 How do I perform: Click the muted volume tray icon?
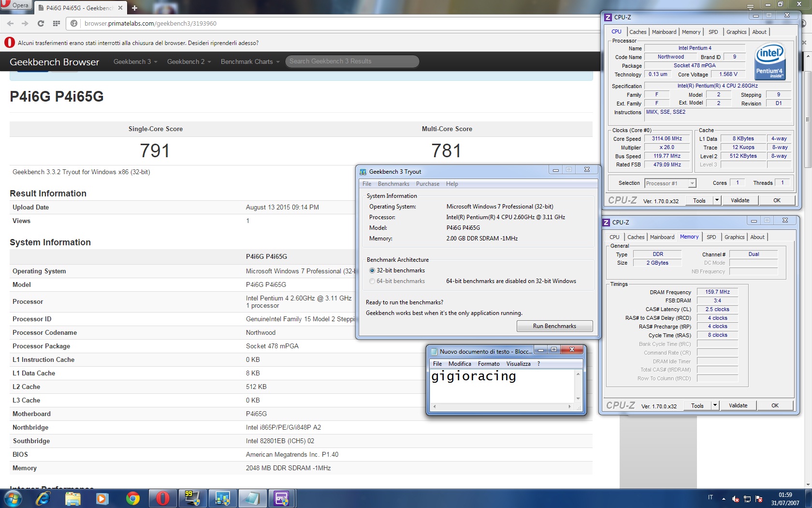click(735, 499)
